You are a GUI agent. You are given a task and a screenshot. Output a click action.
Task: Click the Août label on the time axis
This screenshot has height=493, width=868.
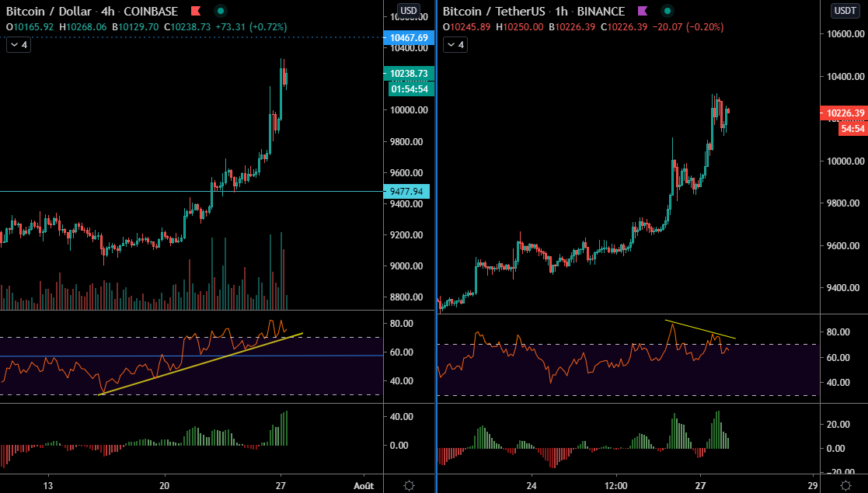pyautogui.click(x=365, y=485)
